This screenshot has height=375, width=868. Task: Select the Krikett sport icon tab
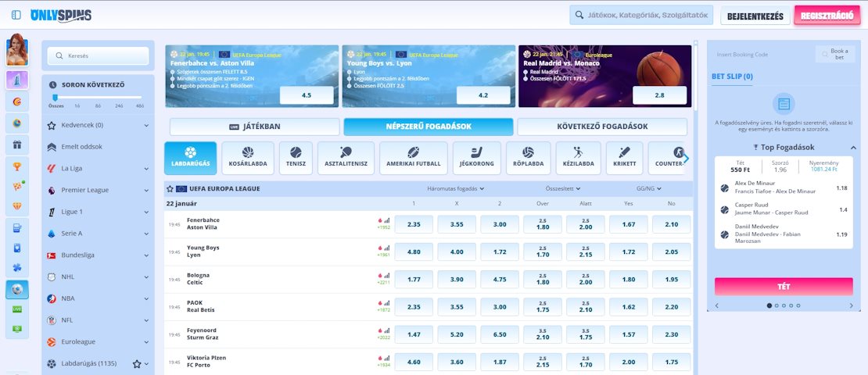pyautogui.click(x=625, y=158)
